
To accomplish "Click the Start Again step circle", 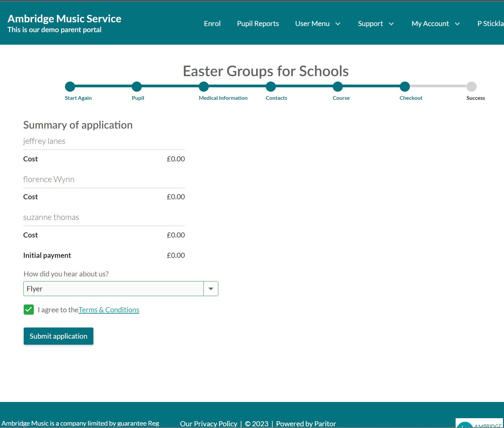I will tap(70, 87).
